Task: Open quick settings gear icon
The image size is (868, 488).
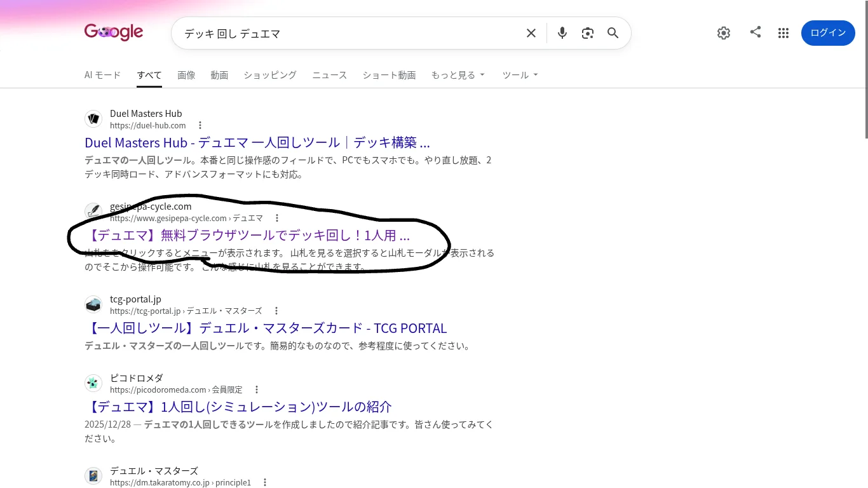Action: click(724, 33)
